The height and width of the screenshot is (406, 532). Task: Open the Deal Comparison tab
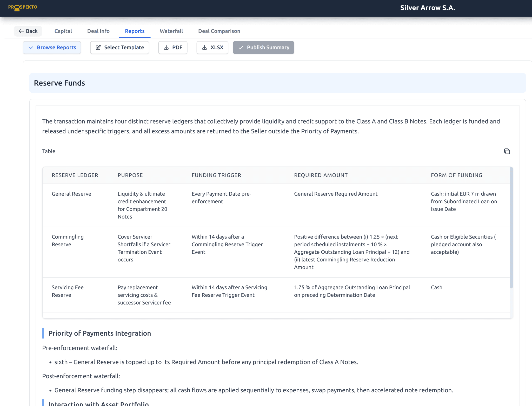click(x=219, y=31)
